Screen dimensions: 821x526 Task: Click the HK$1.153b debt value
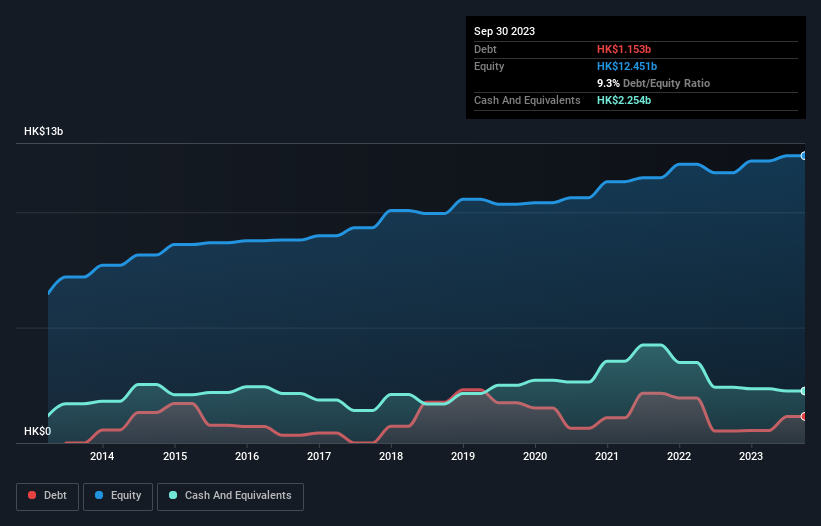pos(624,49)
